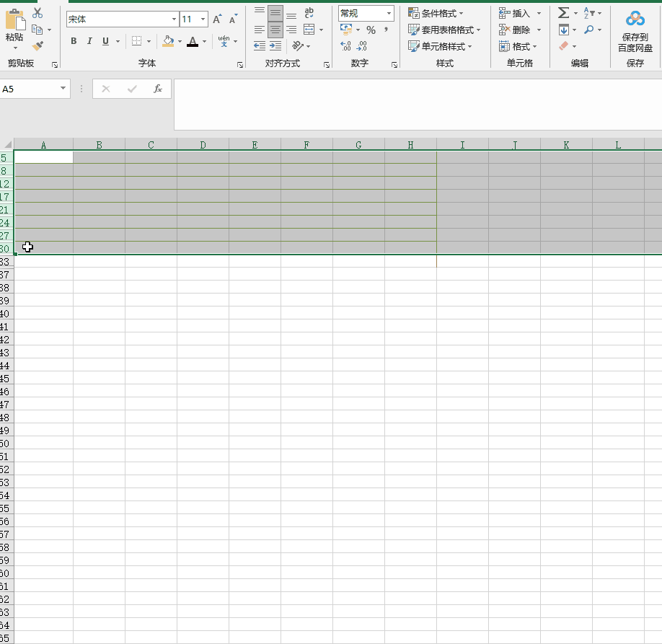Align text left

point(259,30)
